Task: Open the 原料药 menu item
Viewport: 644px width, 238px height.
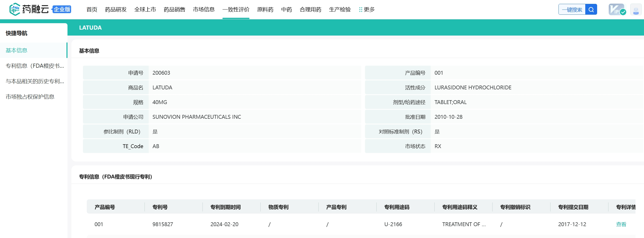Action: point(265,10)
